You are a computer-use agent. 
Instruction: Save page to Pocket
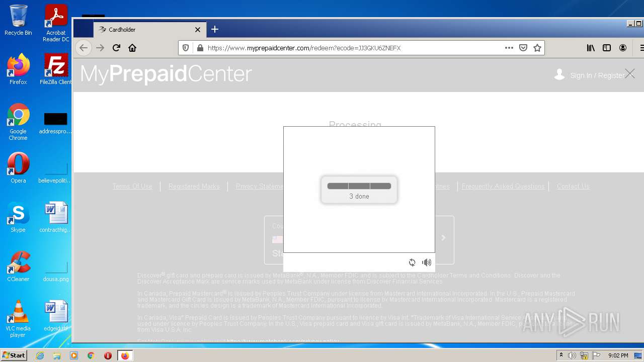[523, 48]
